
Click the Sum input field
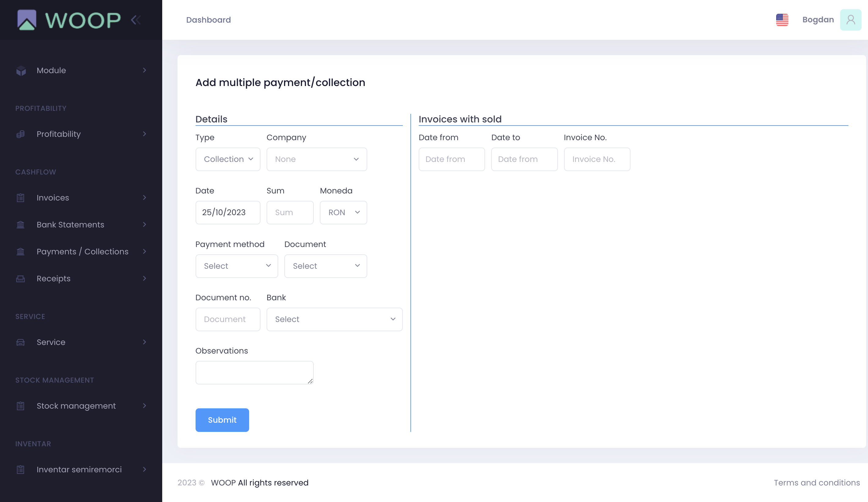[x=290, y=212]
